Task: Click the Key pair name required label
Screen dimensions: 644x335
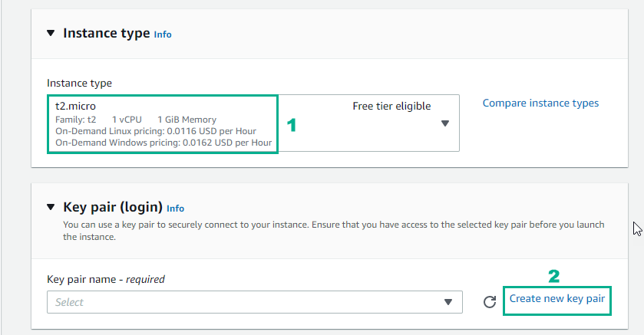Action: coord(106,279)
